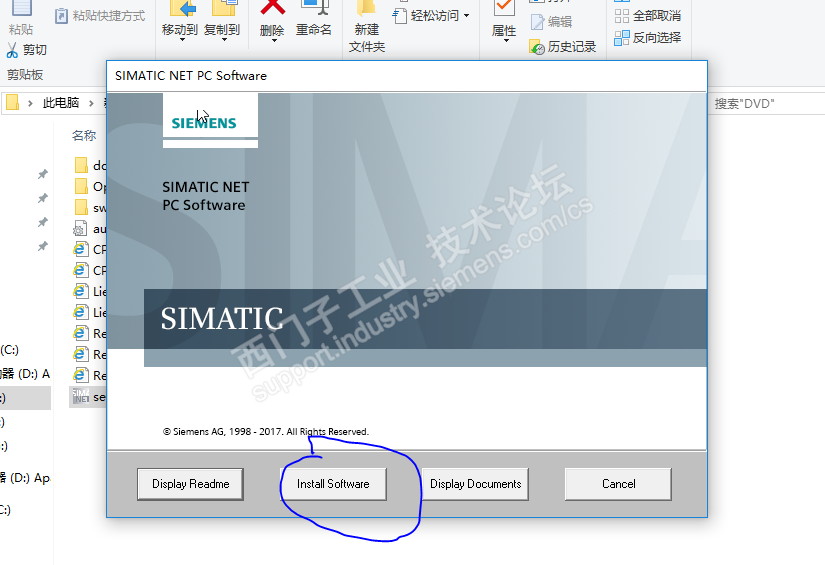825x565 pixels.
Task: Select the first 'CP' HTML file icon
Action: coord(80,249)
